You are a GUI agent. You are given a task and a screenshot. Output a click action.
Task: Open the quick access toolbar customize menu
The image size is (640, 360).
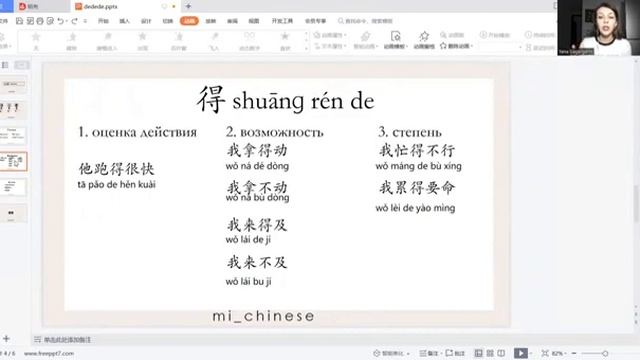tap(85, 21)
